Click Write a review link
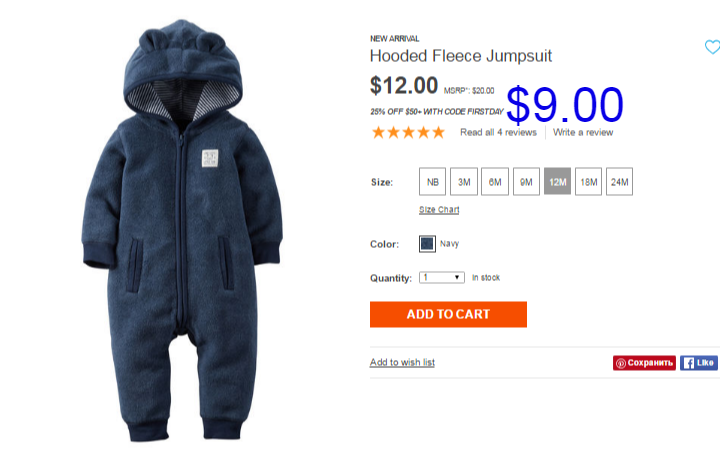This screenshot has width=720, height=452. tap(583, 132)
